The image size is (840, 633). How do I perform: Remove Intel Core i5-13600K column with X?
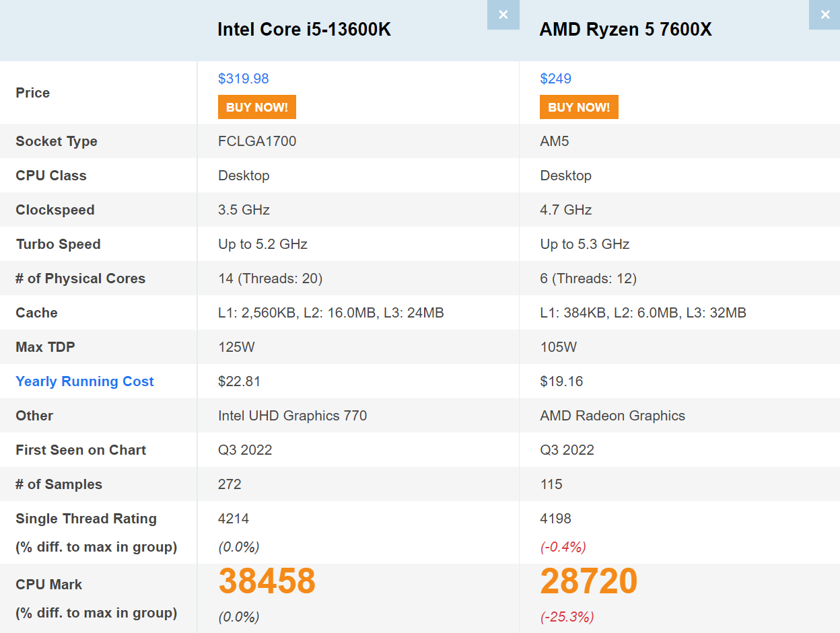point(503,15)
